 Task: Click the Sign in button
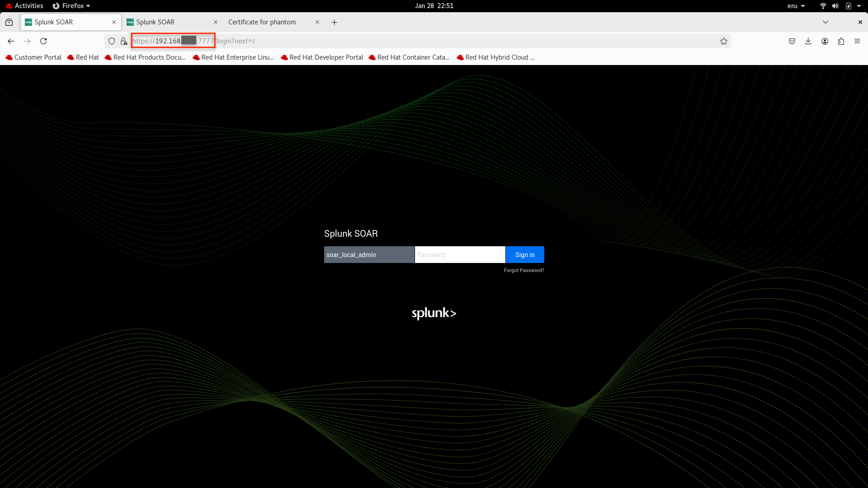525,255
